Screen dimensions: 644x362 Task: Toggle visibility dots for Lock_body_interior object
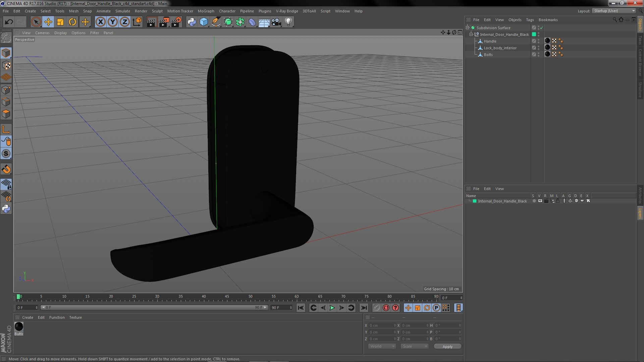point(539,48)
